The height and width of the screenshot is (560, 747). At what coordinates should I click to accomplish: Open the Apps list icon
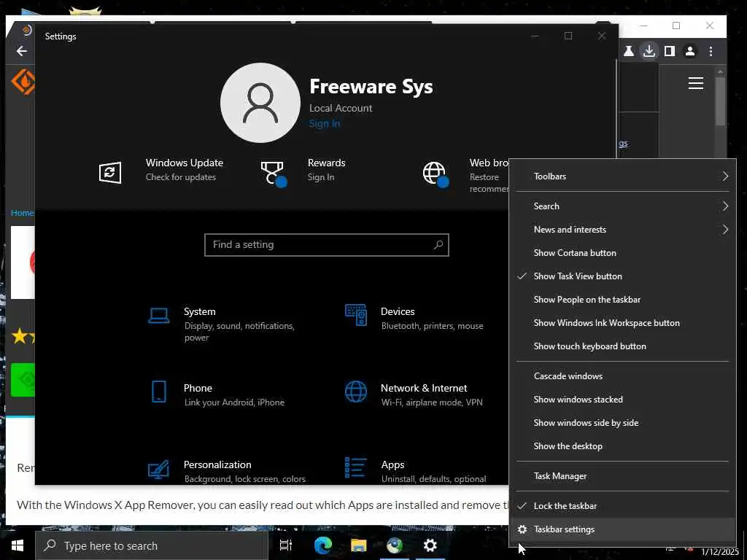(356, 467)
